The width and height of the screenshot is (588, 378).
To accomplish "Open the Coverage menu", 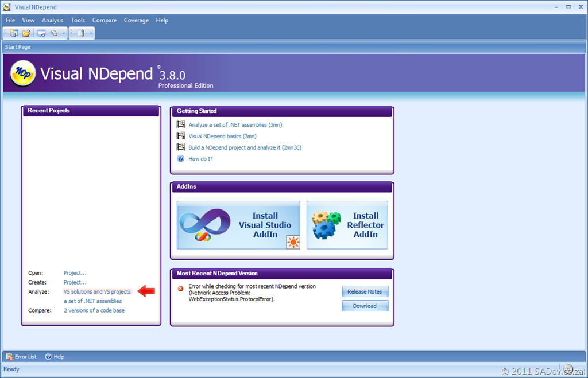I will 136,20.
